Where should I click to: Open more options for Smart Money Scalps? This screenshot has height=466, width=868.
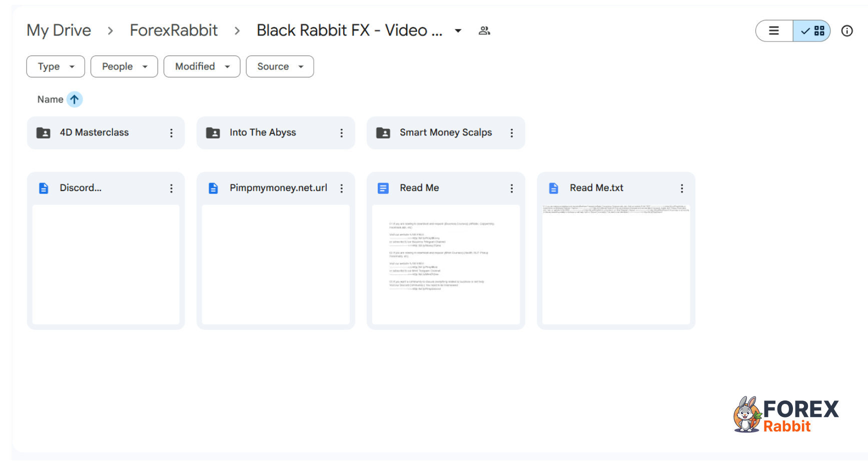coord(511,133)
